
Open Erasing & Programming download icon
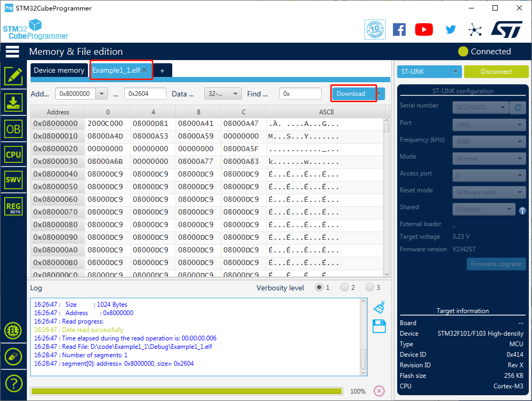click(x=13, y=103)
